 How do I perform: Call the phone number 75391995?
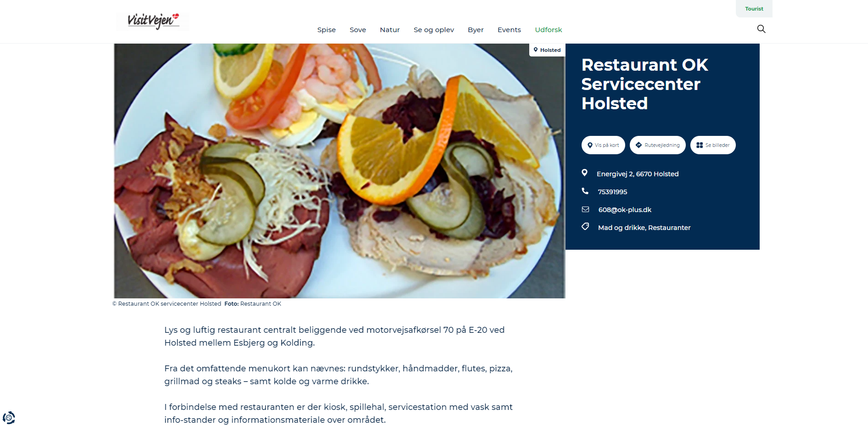click(x=612, y=192)
